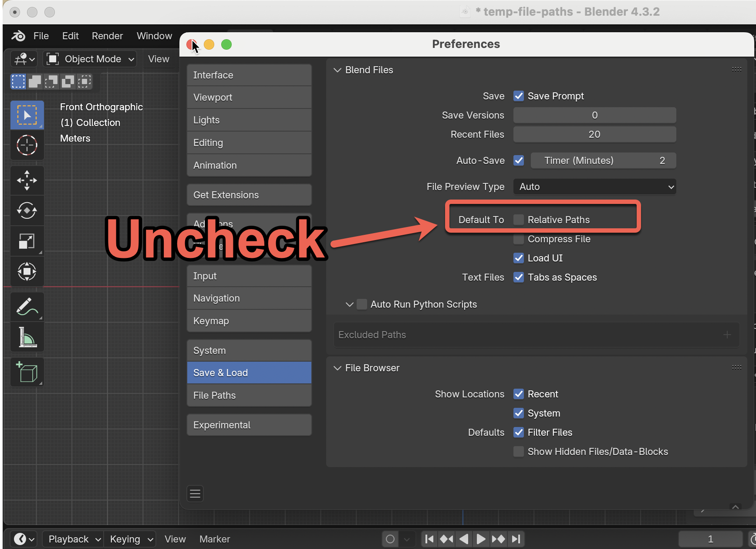Open the Object Mode dropdown
Viewport: 756px width, 549px height.
(90, 59)
